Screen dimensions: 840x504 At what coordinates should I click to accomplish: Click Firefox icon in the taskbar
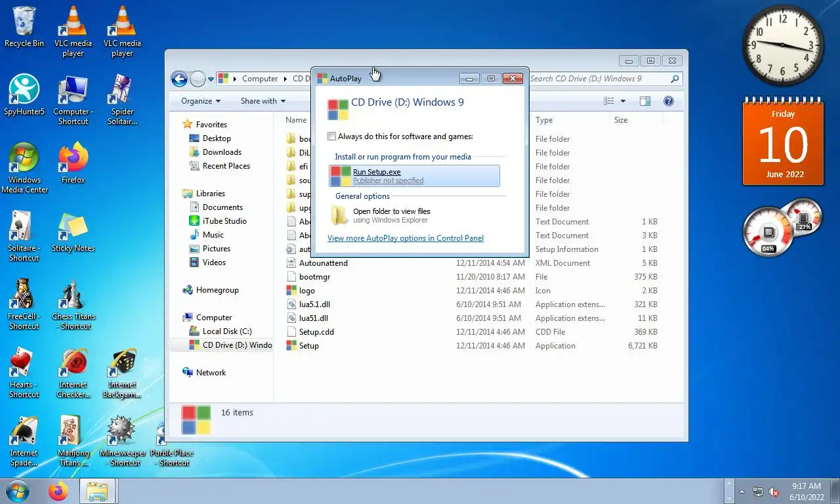click(x=58, y=491)
